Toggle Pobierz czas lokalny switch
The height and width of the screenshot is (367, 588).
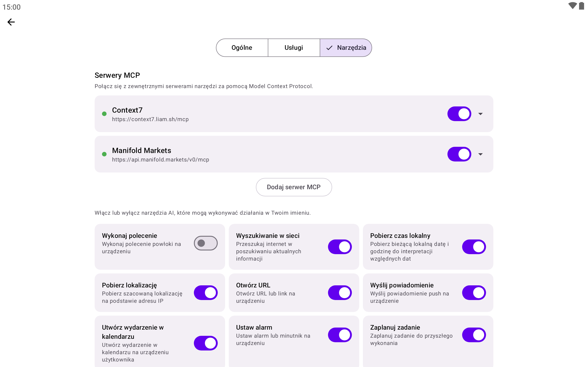(474, 247)
